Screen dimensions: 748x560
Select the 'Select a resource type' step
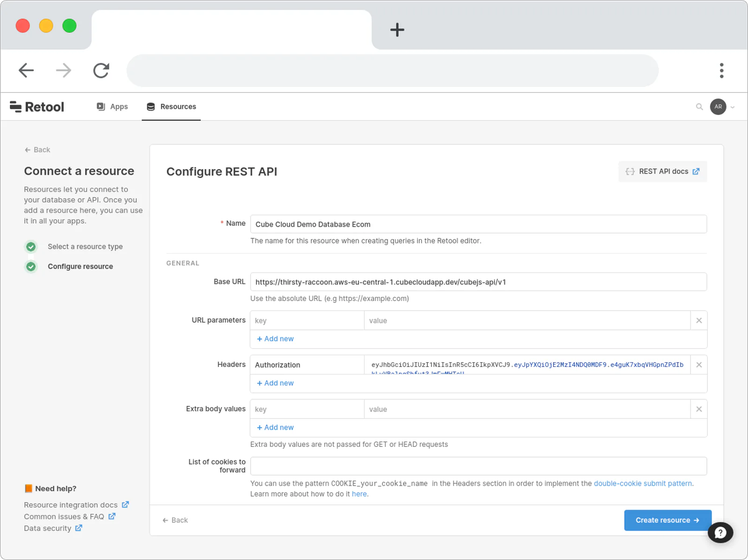85,246
